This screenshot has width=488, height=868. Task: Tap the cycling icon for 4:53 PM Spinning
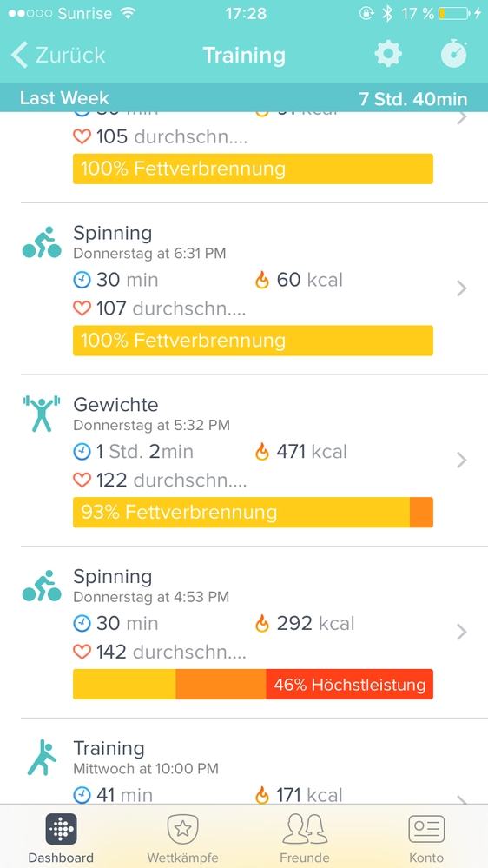click(42, 586)
